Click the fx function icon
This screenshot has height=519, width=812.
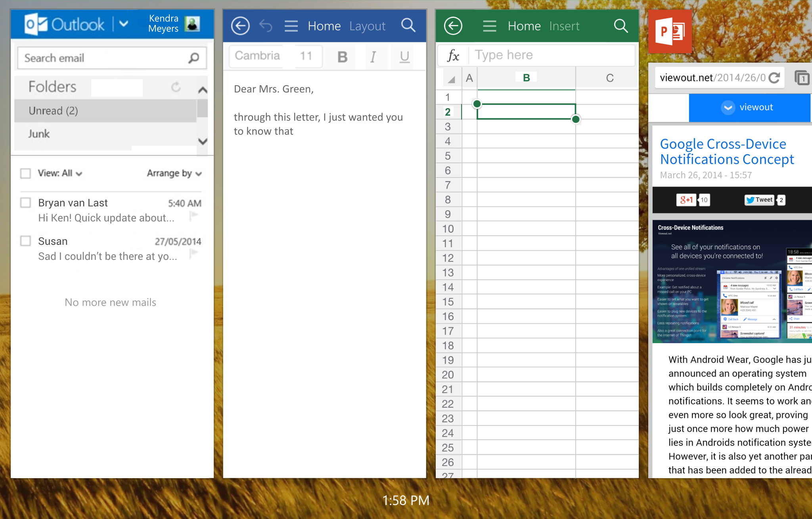click(x=453, y=55)
